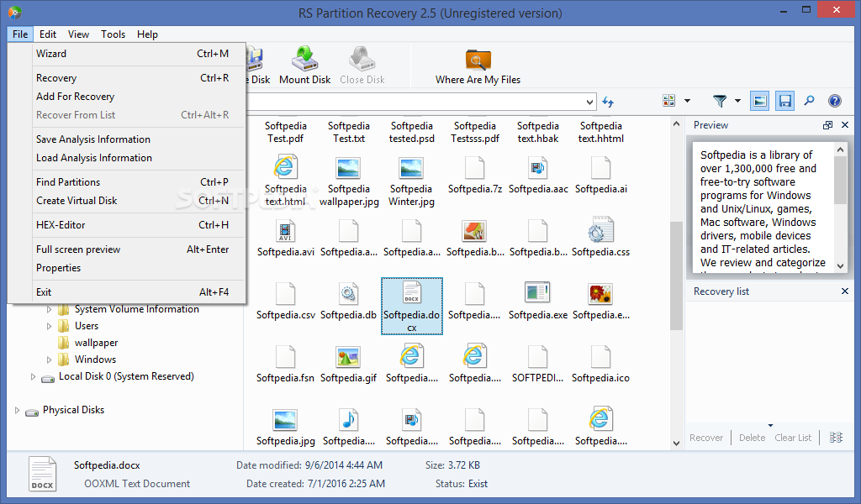Expand the Physical Disks node
Viewport: 861px width, 504px height.
click(17, 410)
